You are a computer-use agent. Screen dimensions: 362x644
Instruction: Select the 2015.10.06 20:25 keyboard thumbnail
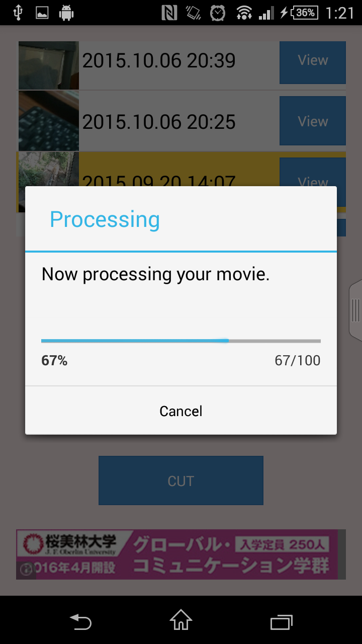[49, 121]
